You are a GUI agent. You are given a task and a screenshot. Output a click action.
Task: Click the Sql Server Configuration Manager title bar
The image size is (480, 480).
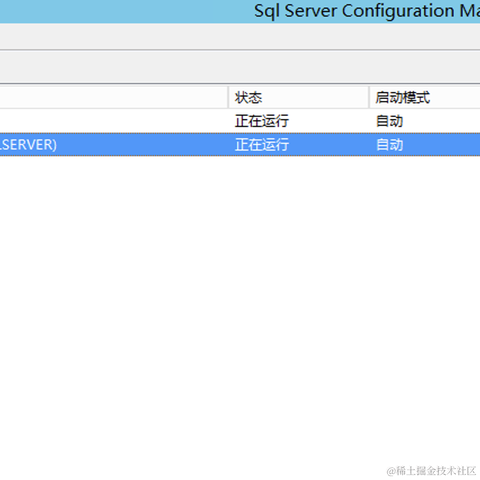[240, 11]
